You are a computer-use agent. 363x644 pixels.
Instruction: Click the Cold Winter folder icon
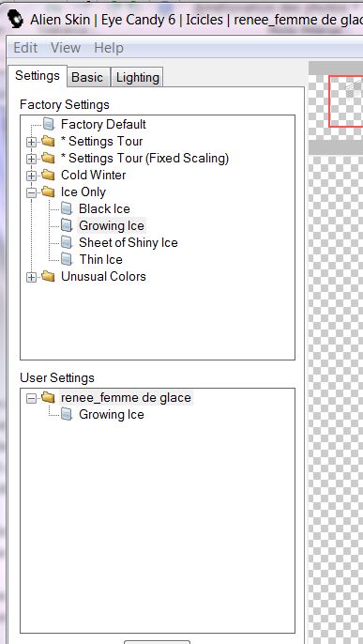pos(48,175)
